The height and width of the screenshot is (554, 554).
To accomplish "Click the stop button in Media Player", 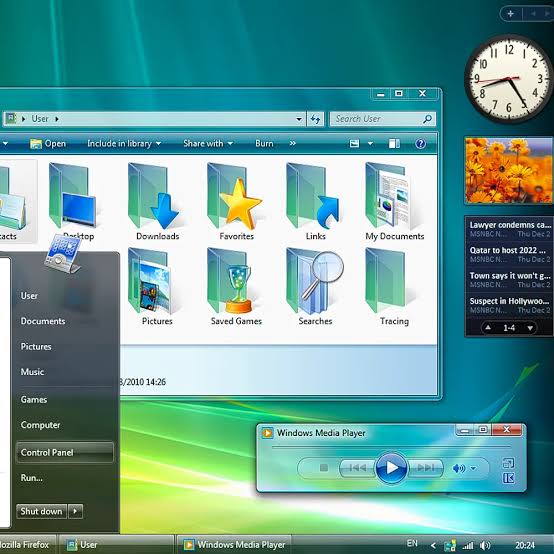I will point(323,468).
